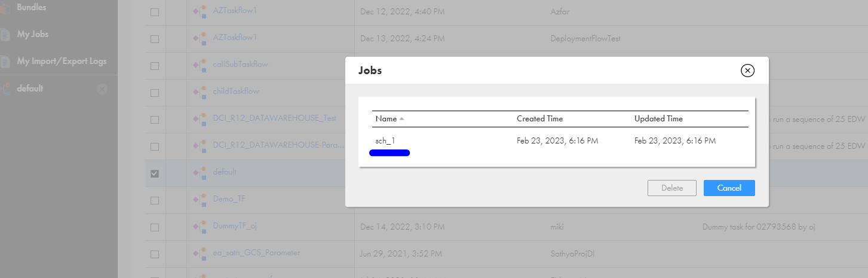Click the taskflow icon next to DummyTF_oj
Image resolution: width=868 pixels, height=278 pixels.
[200, 227]
